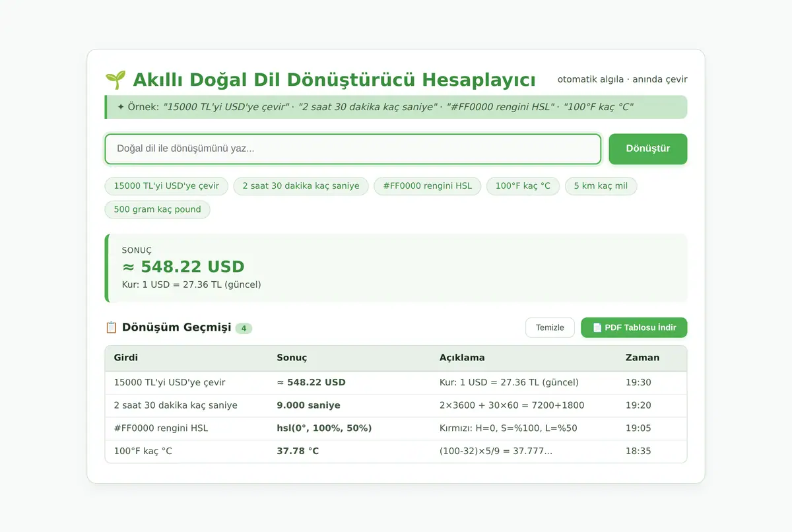Click the time value 19:30

click(638, 382)
